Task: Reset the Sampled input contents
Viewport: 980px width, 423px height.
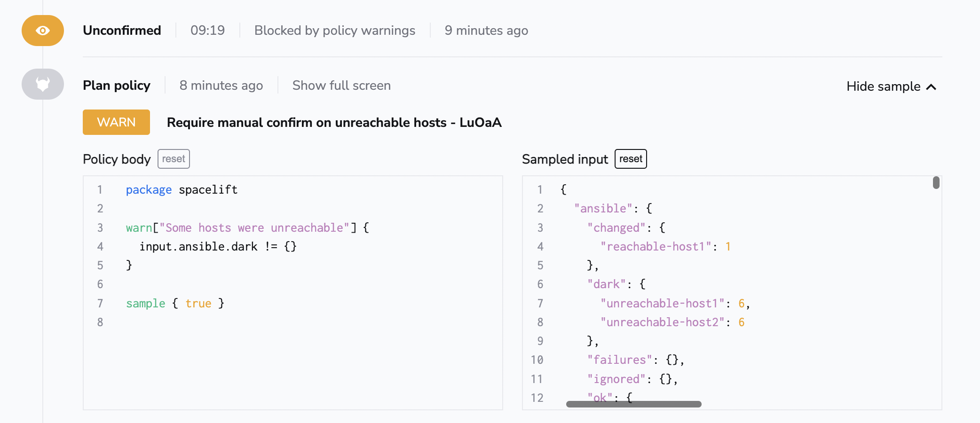Action: click(x=630, y=159)
